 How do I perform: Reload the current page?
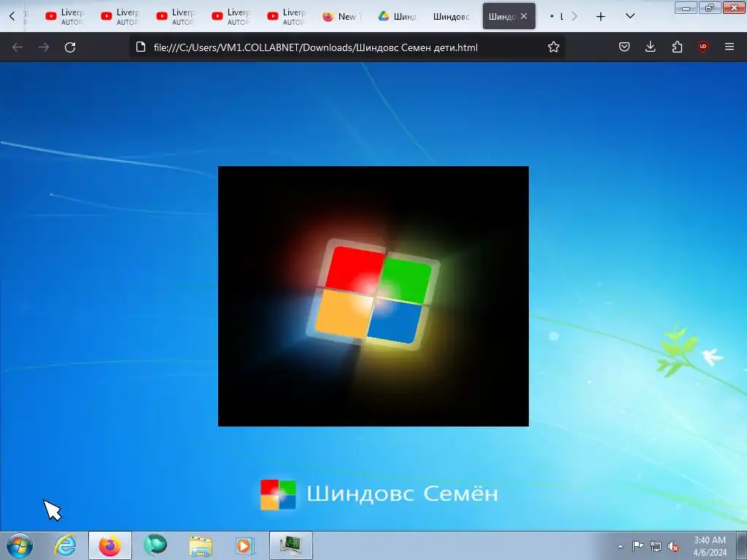pyautogui.click(x=70, y=47)
